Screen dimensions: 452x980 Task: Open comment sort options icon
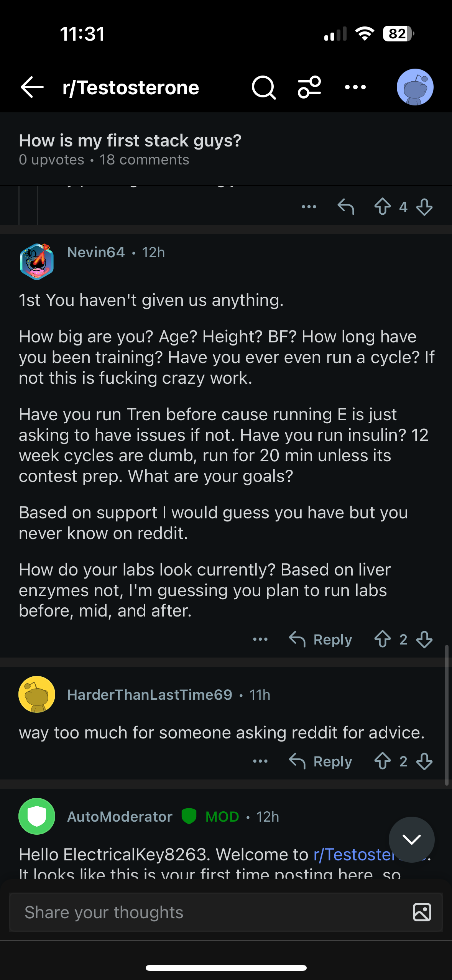309,87
